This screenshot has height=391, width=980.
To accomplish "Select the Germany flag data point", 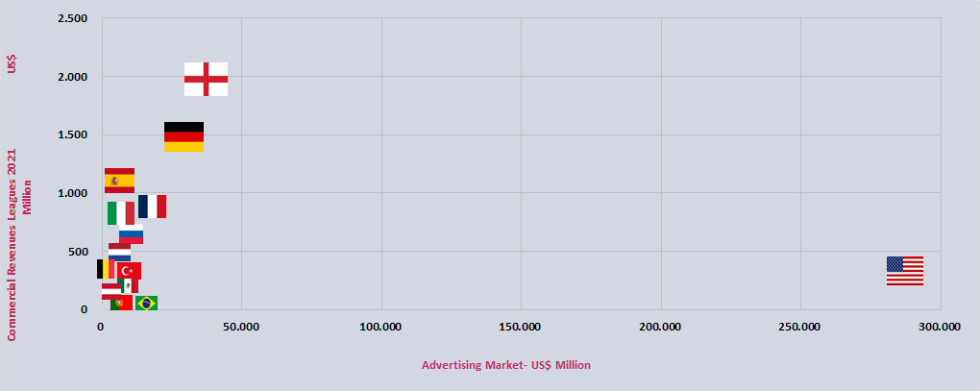I will [x=184, y=136].
